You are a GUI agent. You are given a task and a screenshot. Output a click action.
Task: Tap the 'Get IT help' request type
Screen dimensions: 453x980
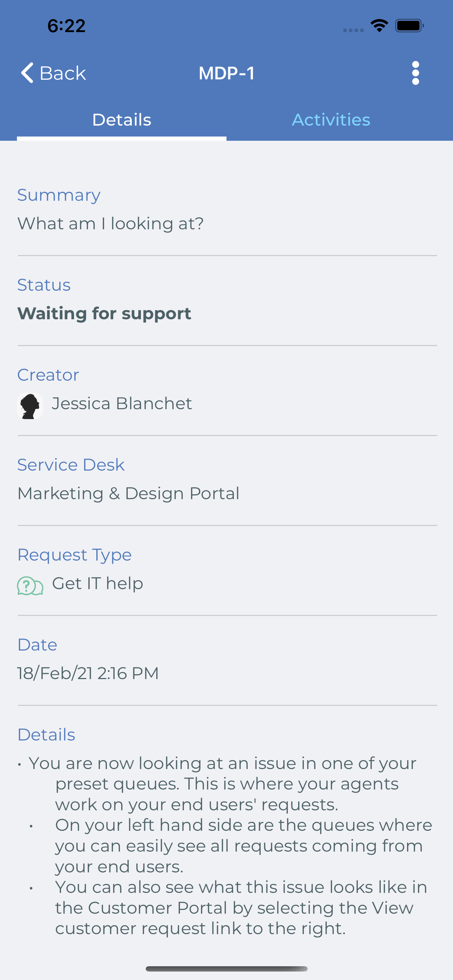click(x=97, y=583)
